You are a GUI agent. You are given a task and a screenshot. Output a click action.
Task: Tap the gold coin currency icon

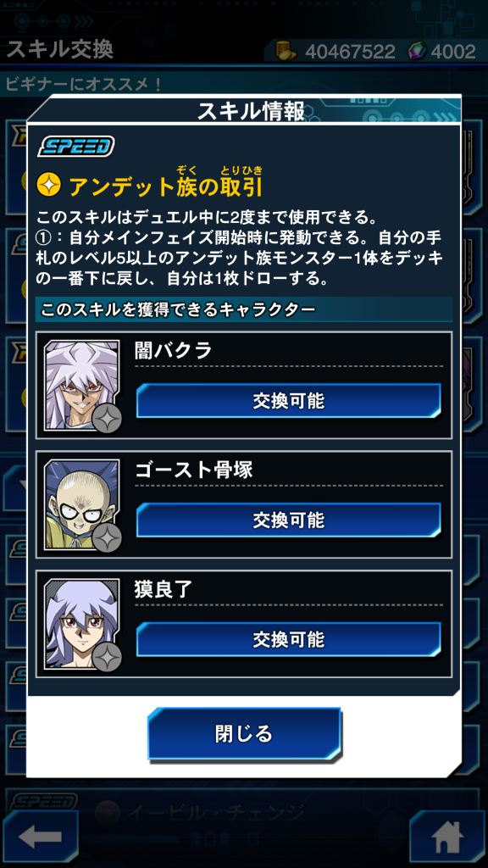(287, 51)
